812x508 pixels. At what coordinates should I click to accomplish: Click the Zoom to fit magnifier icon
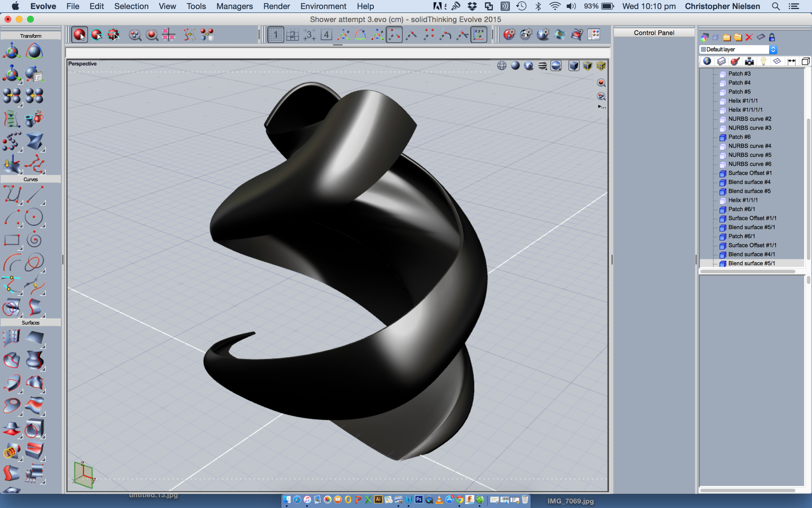tap(134, 34)
